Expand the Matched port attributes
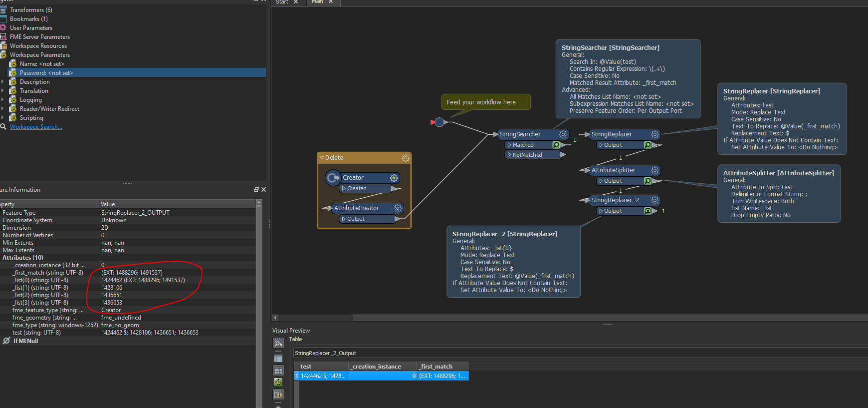This screenshot has height=408, width=868. (x=509, y=145)
